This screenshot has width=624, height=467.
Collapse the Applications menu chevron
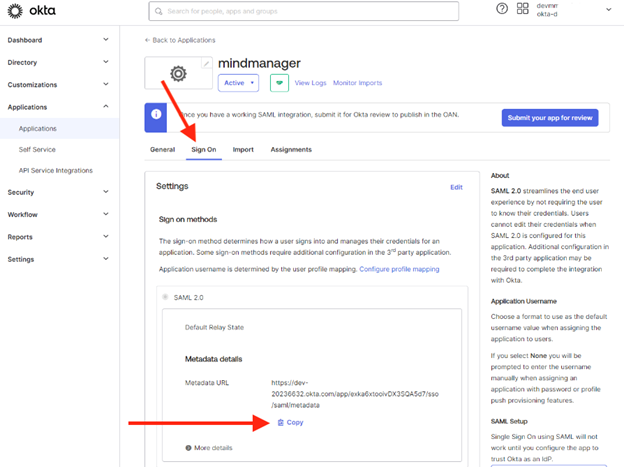point(106,106)
